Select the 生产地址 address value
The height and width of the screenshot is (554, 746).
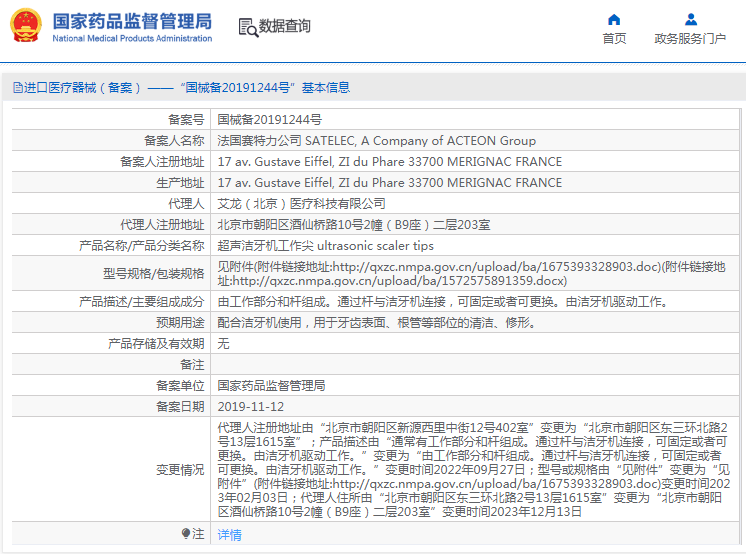click(390, 183)
